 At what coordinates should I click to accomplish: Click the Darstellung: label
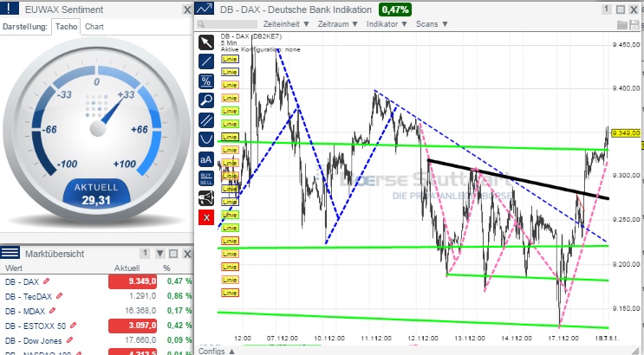25,27
